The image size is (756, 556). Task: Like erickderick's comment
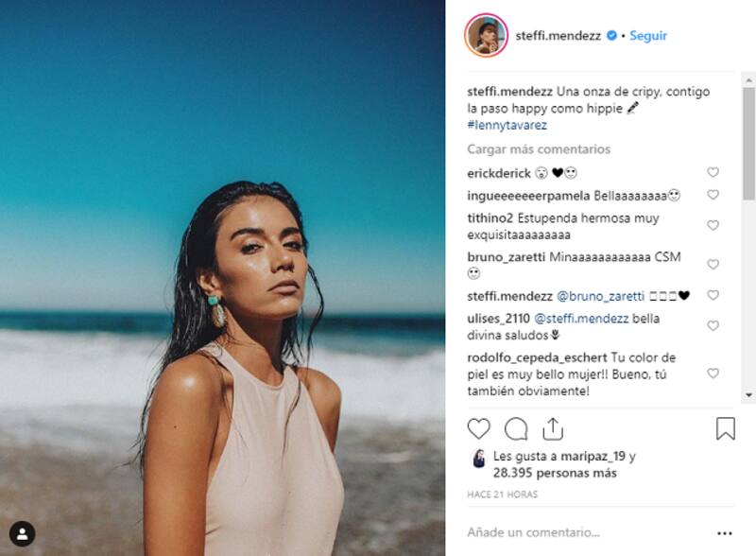713,173
